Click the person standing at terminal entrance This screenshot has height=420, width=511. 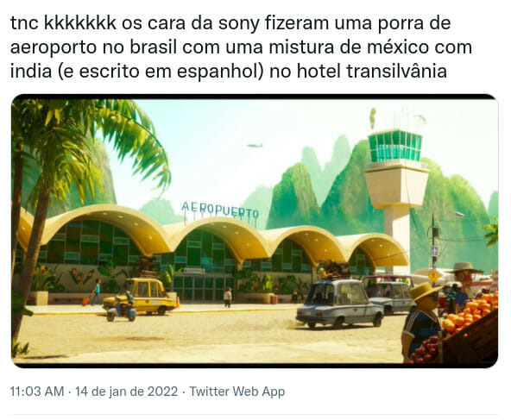tap(228, 297)
